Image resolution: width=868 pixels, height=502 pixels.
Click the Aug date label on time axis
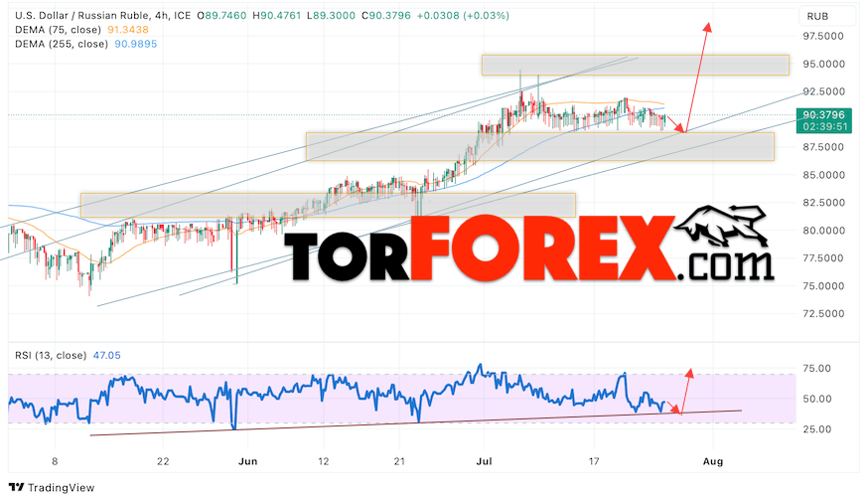(713, 461)
